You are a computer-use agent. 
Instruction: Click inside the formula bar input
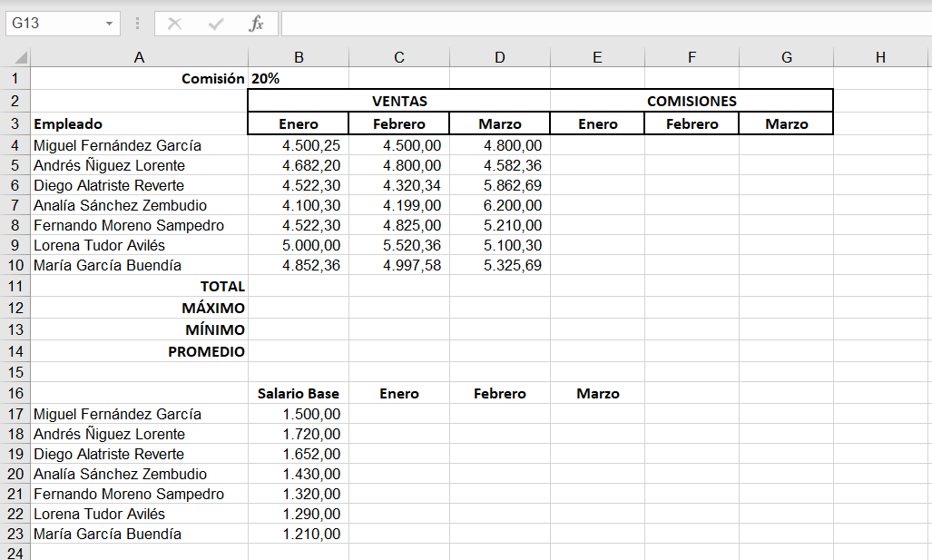605,24
